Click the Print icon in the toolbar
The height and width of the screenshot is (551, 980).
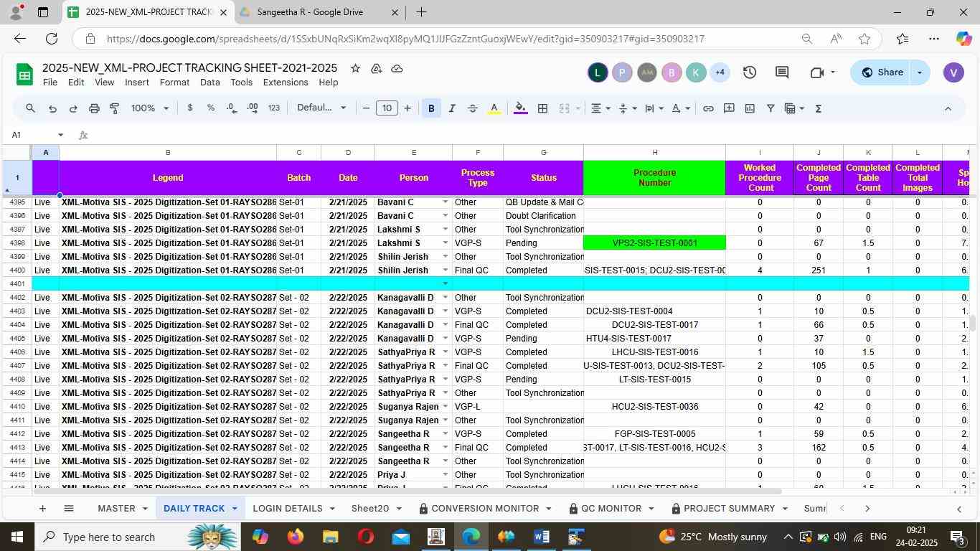pyautogui.click(x=94, y=108)
